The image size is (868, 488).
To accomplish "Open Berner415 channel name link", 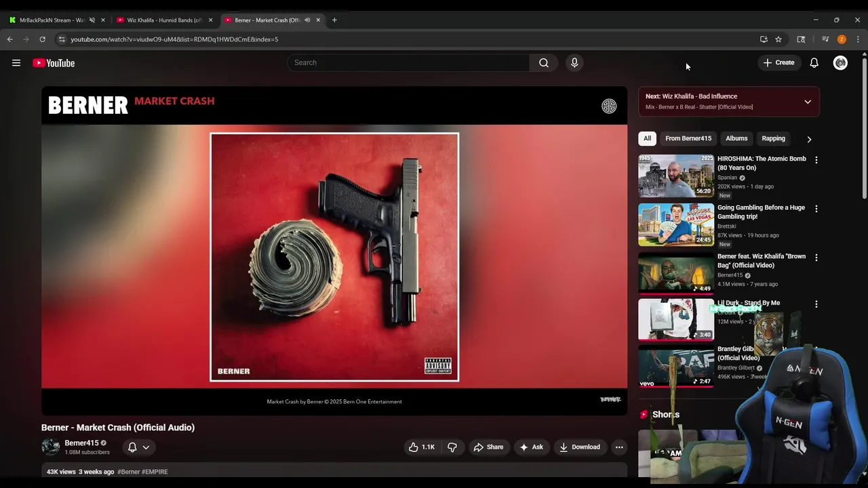I will (x=81, y=443).
